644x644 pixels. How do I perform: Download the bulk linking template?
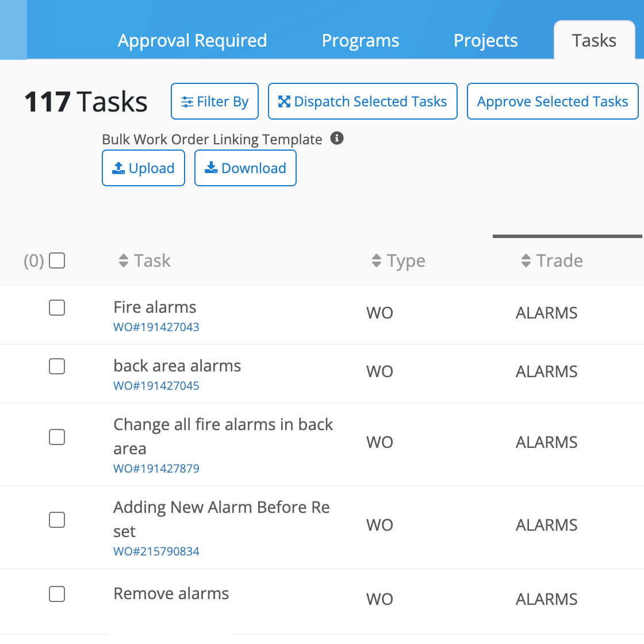[x=246, y=168]
